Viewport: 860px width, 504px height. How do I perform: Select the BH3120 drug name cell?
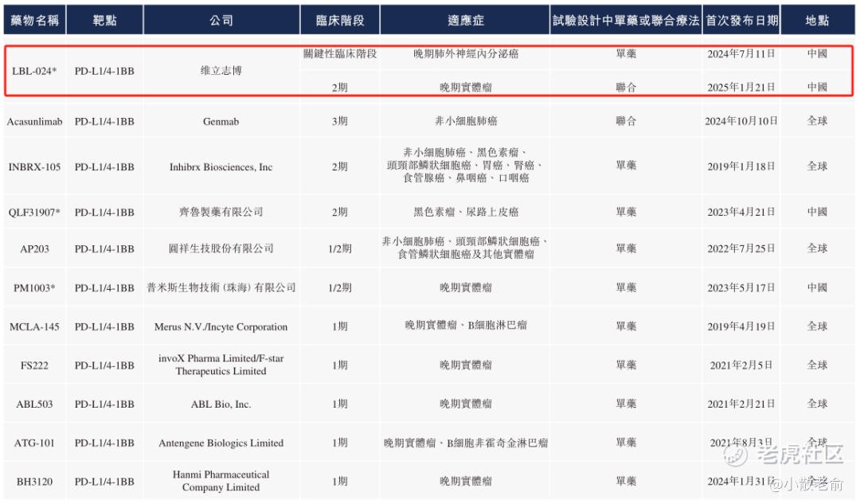tap(34, 482)
